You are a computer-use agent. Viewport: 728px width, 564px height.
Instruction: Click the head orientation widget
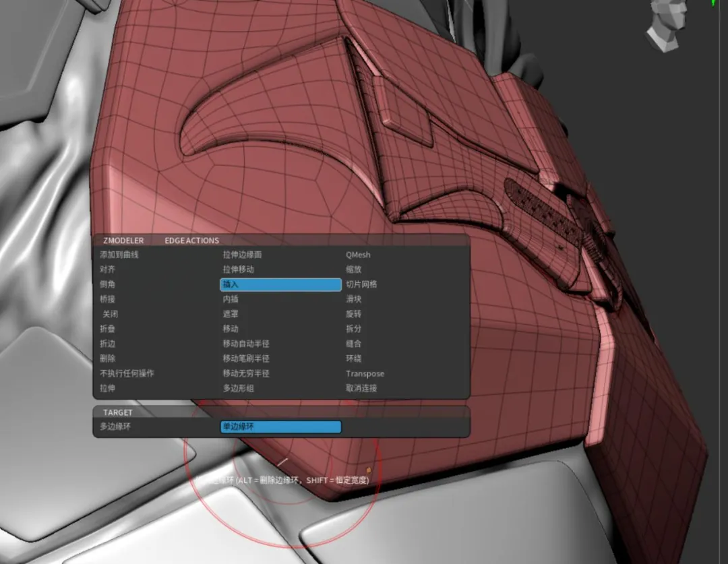tap(667, 24)
